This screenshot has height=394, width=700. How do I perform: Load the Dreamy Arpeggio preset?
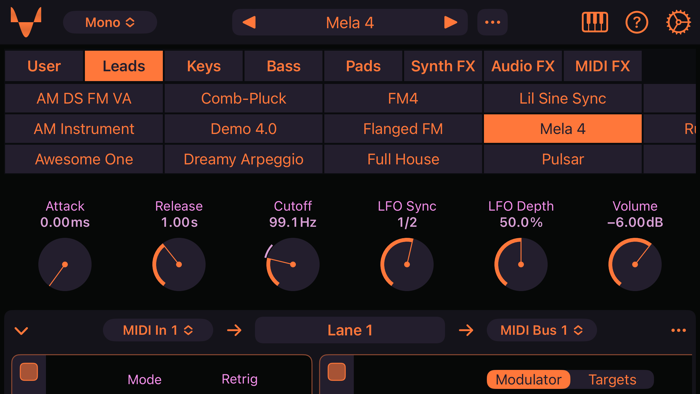(243, 159)
